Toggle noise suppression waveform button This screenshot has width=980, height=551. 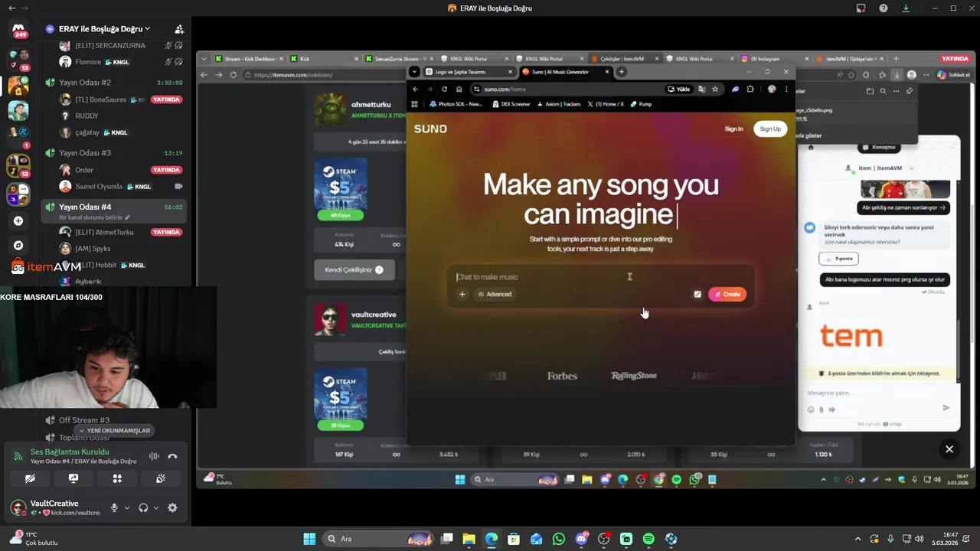[x=154, y=456]
